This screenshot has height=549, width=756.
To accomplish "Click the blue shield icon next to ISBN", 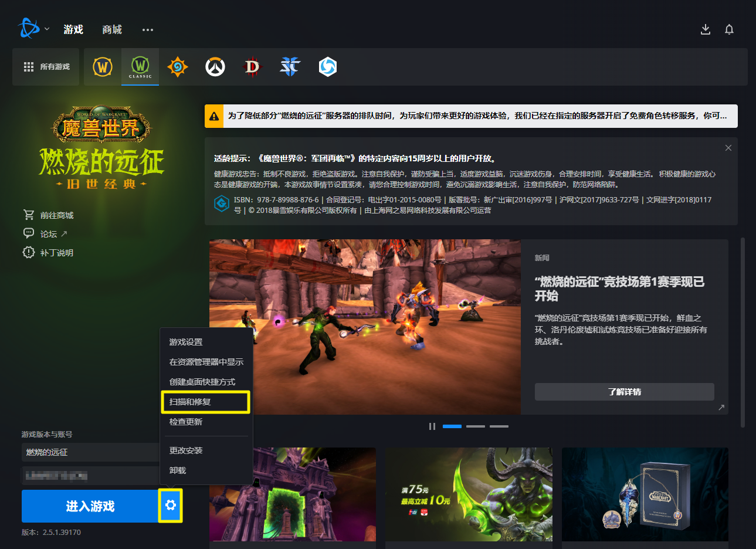I will (222, 204).
